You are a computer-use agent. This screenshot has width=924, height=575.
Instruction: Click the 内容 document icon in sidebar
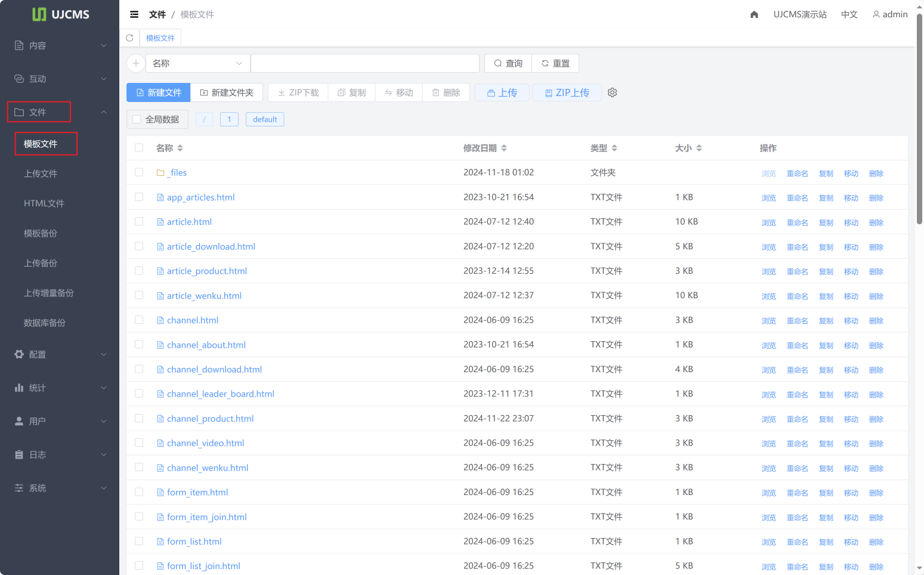coord(19,45)
